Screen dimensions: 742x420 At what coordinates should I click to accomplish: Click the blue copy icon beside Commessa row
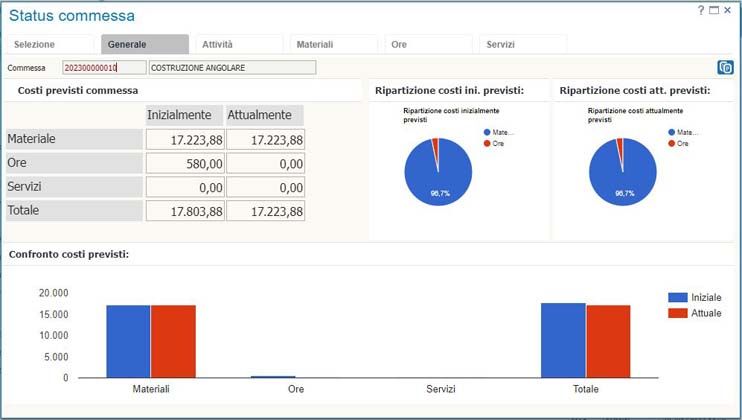click(x=725, y=68)
